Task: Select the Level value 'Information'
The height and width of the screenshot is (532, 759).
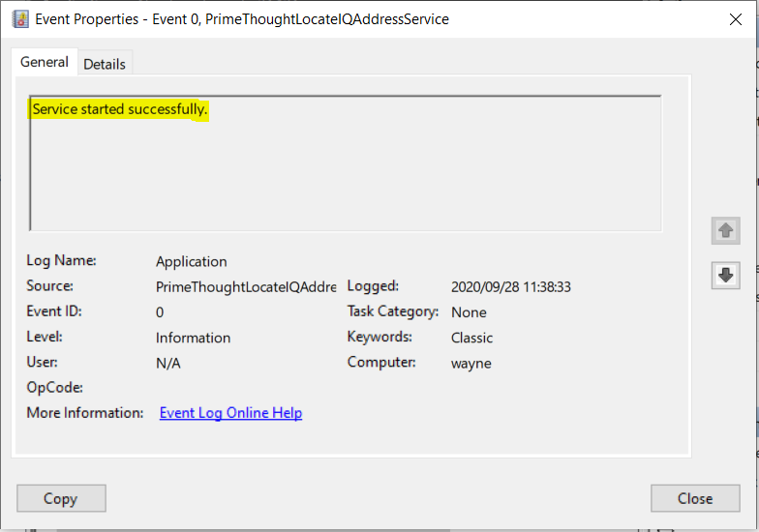Action: [x=193, y=338]
